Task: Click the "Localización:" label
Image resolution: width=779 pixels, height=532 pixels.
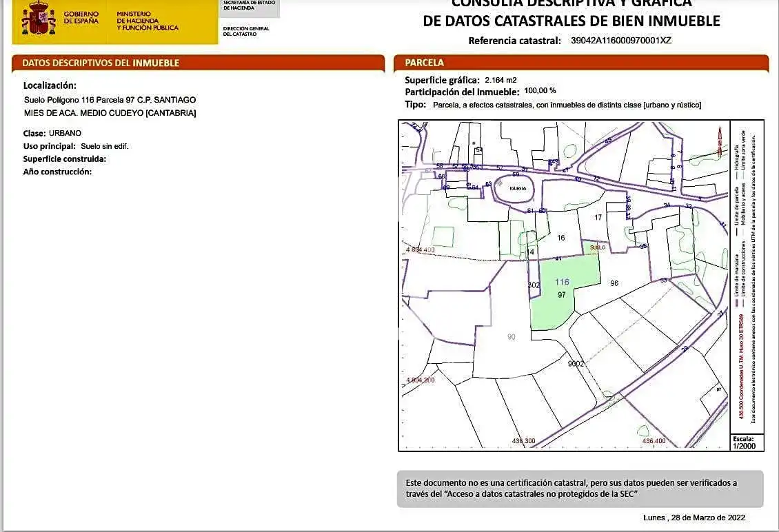Action: point(50,85)
